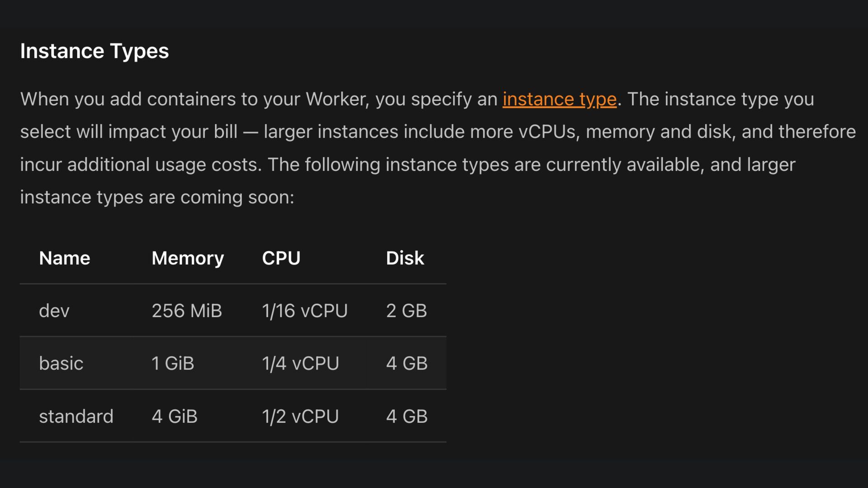
Task: Click the Instance Types heading
Action: (x=94, y=51)
